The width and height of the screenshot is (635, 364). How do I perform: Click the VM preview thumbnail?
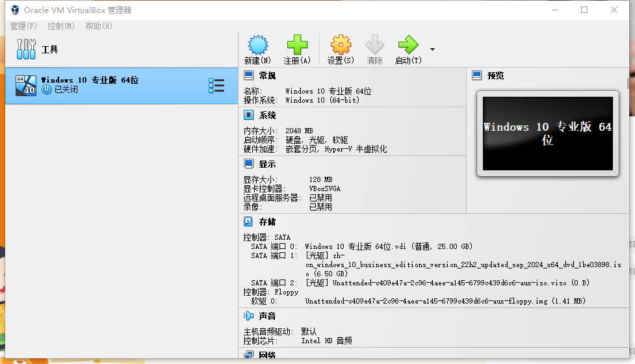coord(547,135)
